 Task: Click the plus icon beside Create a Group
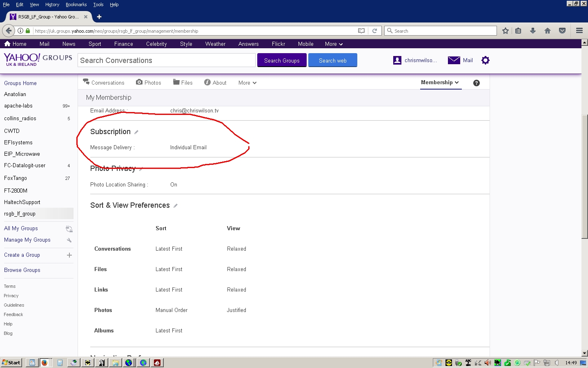[69, 255]
